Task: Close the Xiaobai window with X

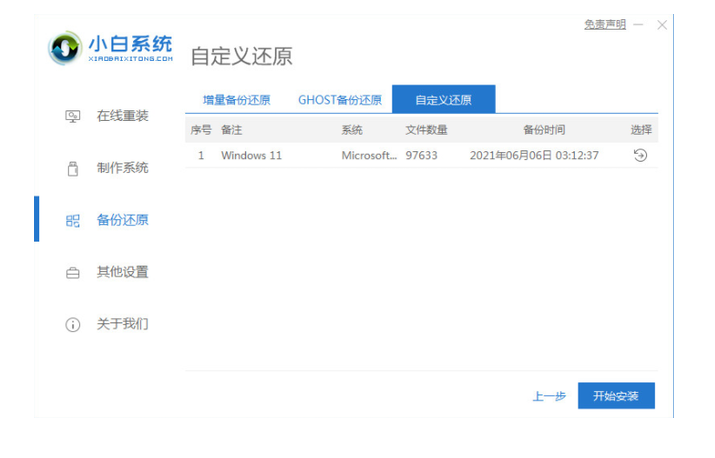Action: (x=662, y=24)
